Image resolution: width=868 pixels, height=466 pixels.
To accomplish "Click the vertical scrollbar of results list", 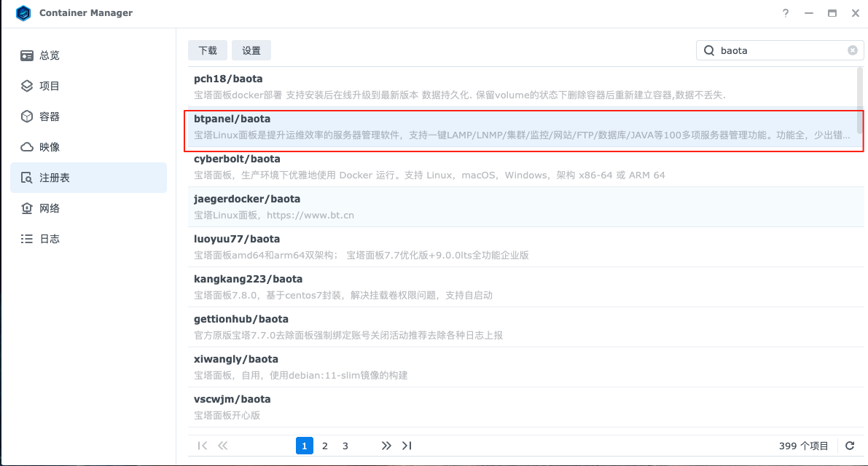I will pyautogui.click(x=860, y=100).
